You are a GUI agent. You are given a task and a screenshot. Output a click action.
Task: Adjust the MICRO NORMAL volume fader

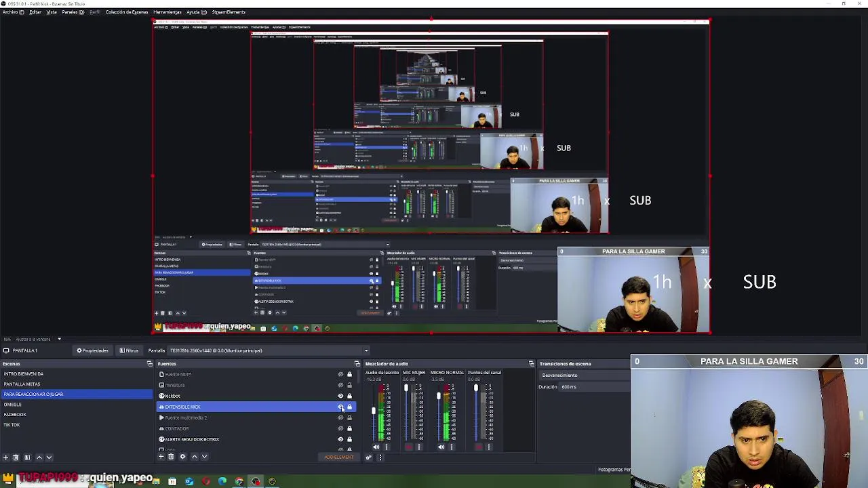point(438,396)
